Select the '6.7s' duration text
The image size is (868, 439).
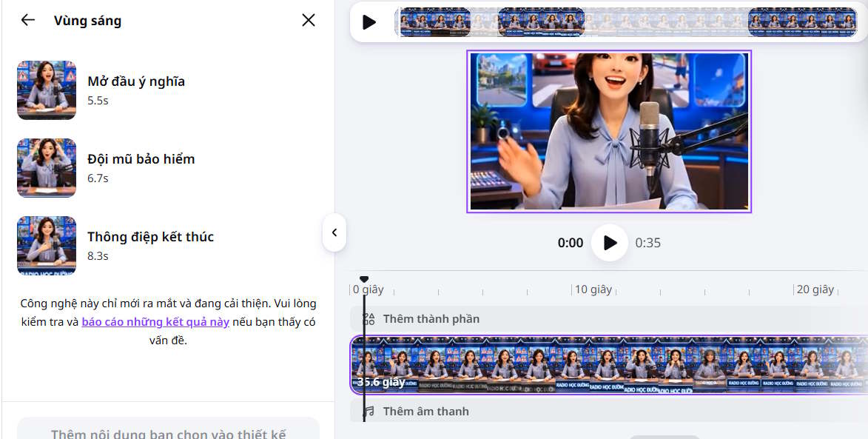98,178
